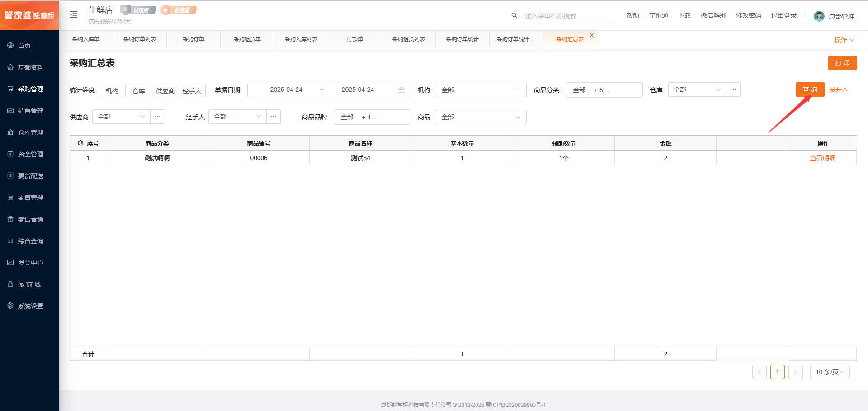Screen dimensions: 868x411
Task: Switch to the 采购退货单 tab
Action: point(247,39)
